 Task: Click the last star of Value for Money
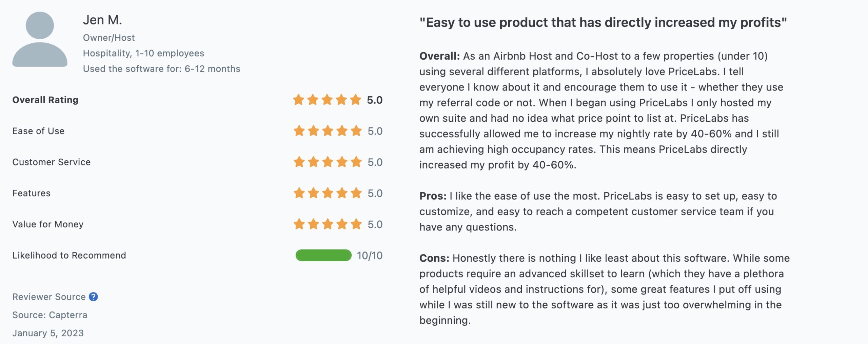(x=355, y=224)
